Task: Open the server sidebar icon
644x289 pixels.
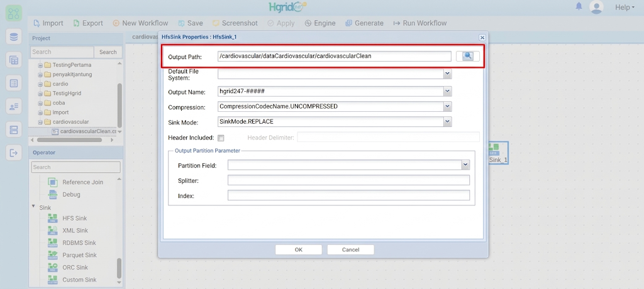Action: 14,130
